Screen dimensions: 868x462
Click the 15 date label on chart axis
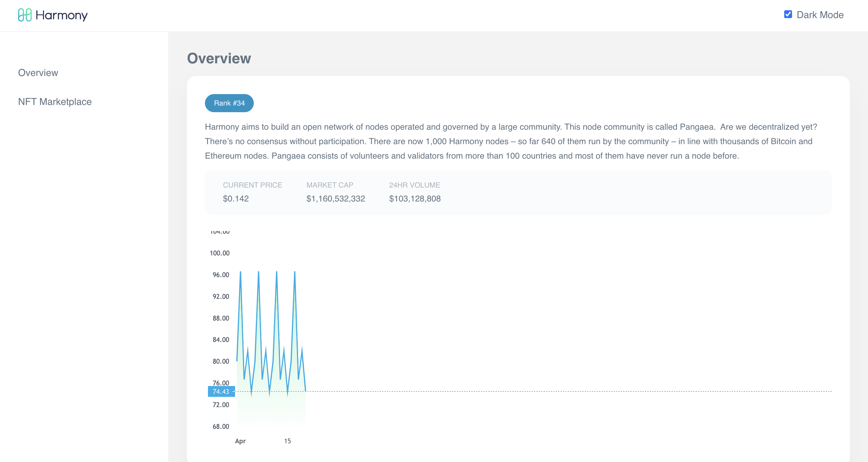click(x=287, y=441)
